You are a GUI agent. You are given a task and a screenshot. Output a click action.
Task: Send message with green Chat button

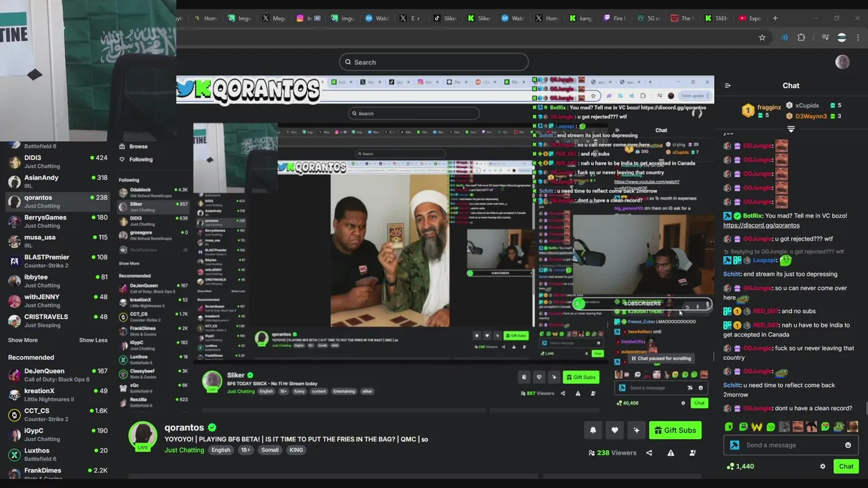846,466
